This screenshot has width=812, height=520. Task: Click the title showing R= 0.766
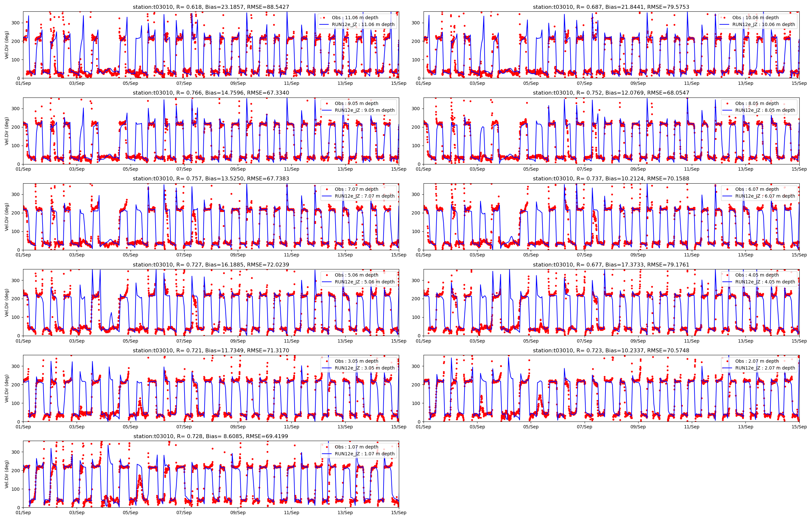pos(211,93)
